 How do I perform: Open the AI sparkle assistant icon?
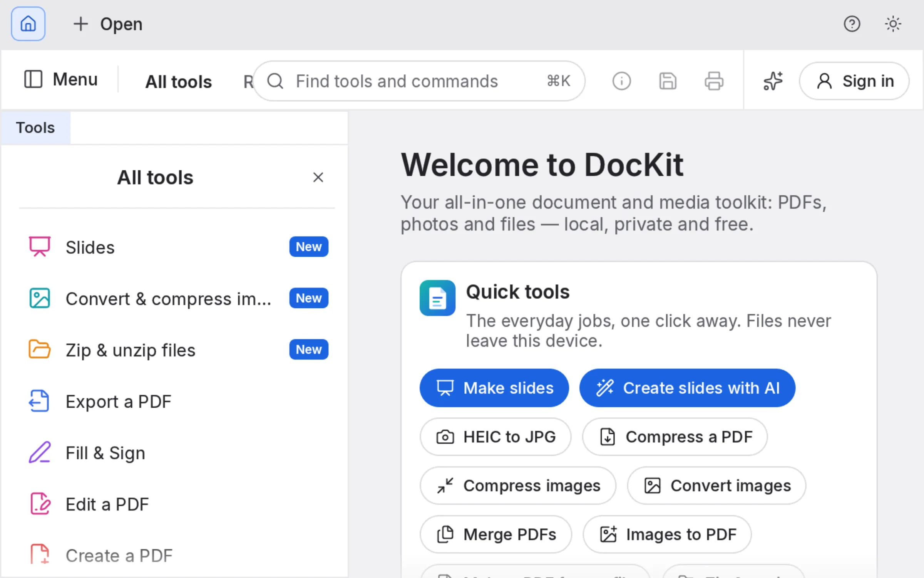coord(773,81)
